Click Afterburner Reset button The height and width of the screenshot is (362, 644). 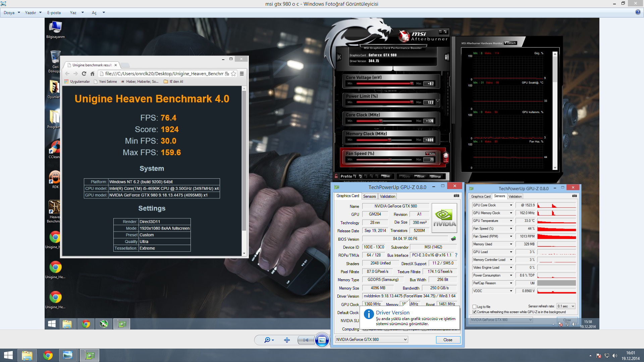pyautogui.click(x=420, y=176)
